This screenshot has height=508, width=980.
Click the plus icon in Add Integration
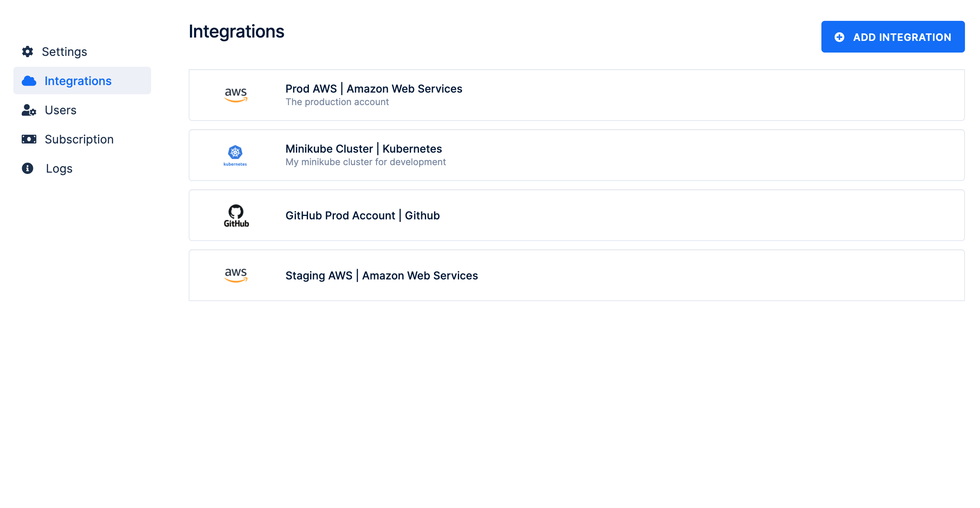839,37
